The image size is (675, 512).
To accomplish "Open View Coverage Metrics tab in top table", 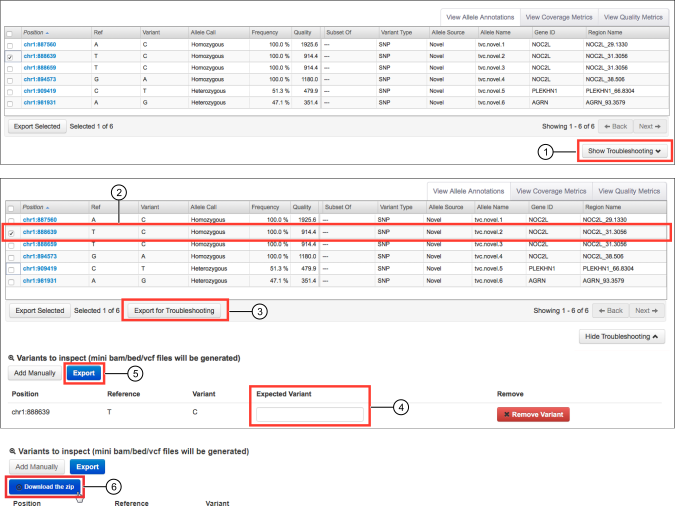I will pos(561,18).
